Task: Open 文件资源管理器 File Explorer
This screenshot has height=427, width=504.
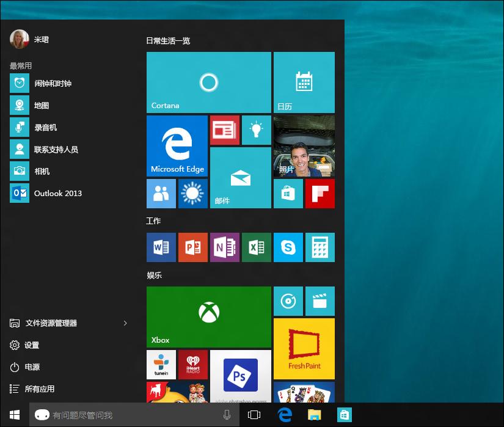Action: (43, 323)
